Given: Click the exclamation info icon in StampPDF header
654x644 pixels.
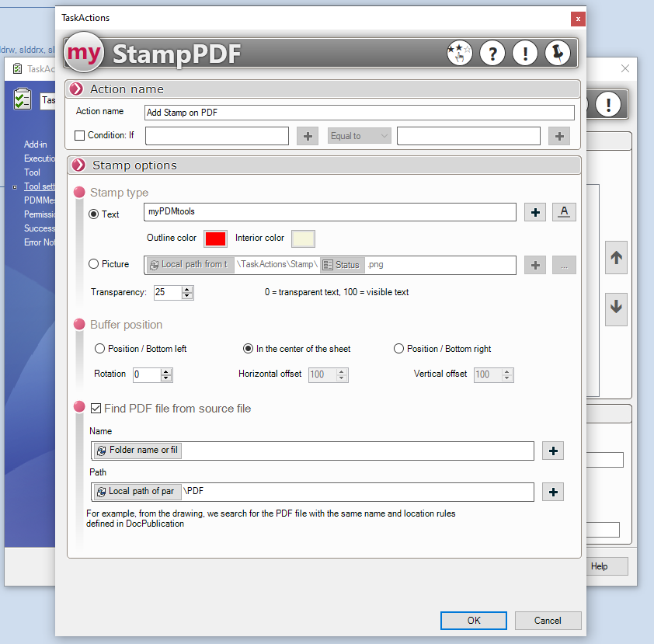Looking at the screenshot, I should pyautogui.click(x=525, y=53).
